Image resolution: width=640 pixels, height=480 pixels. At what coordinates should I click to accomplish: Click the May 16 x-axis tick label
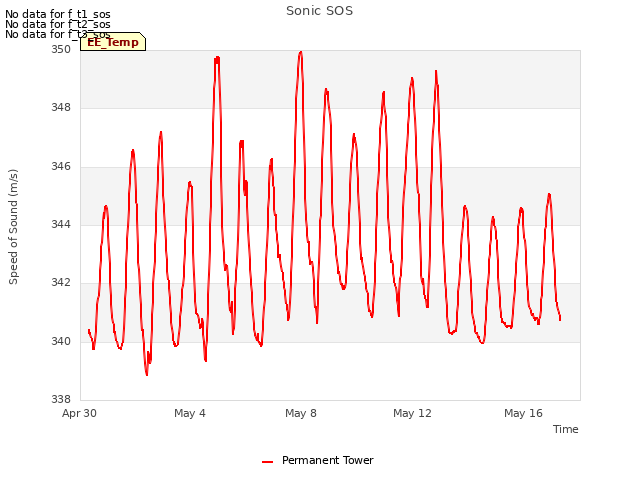523,413
